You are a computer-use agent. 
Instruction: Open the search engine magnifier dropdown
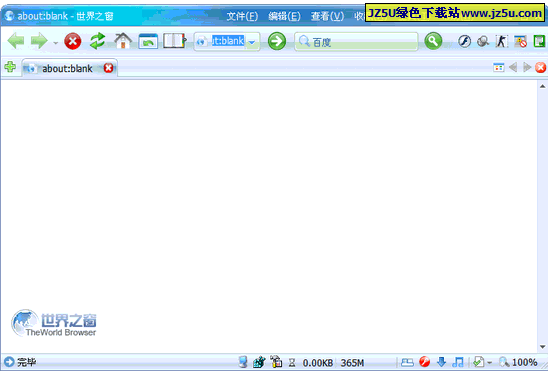pos(304,42)
